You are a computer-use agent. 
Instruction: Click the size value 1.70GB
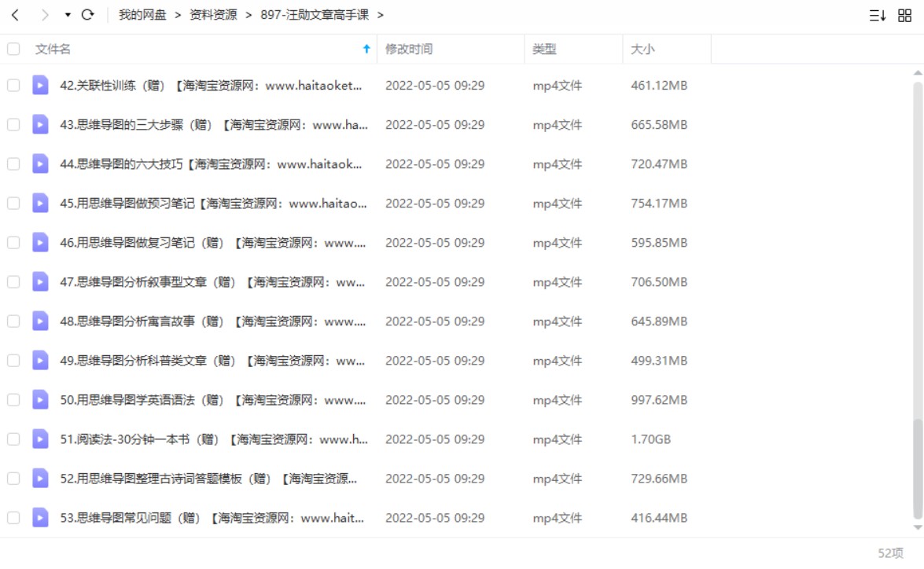(x=650, y=439)
